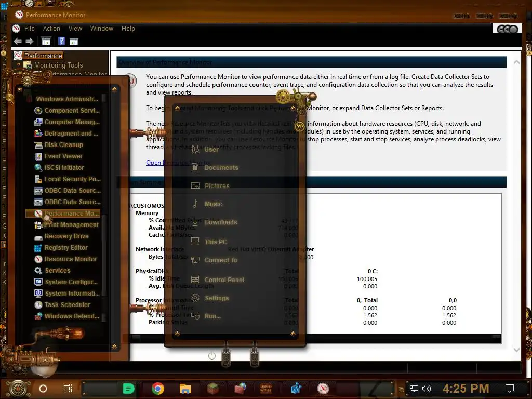Open the View menu
The width and height of the screenshot is (532, 399).
[75, 29]
